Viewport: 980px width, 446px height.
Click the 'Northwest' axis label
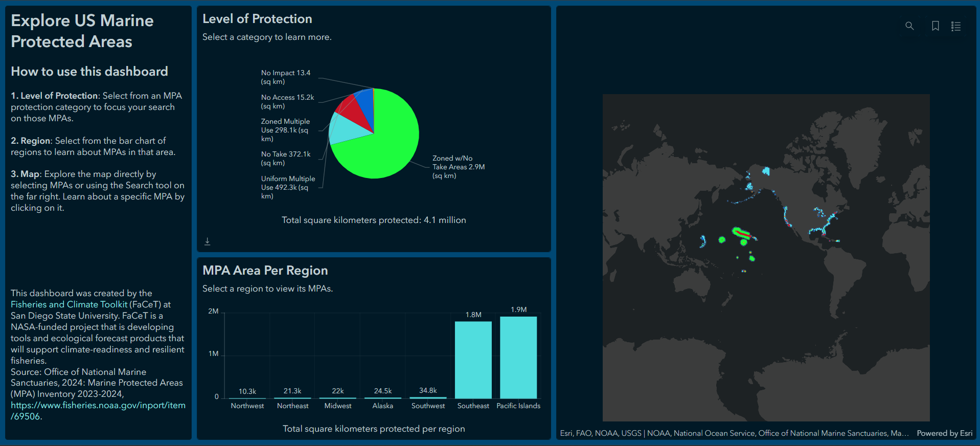tap(247, 406)
